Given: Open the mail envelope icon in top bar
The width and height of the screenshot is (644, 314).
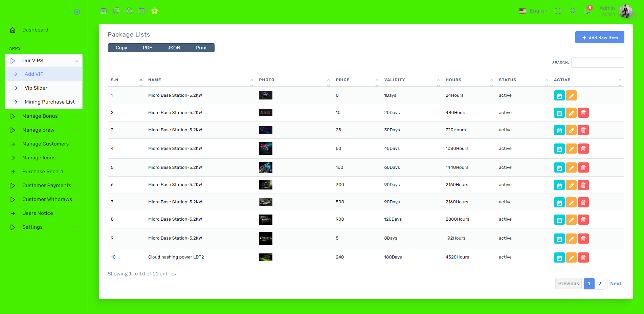Looking at the screenshot, I should [104, 11].
